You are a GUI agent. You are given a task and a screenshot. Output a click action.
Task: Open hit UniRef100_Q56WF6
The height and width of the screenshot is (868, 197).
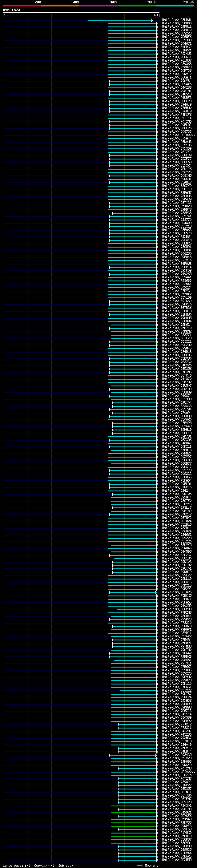click(x=177, y=37)
